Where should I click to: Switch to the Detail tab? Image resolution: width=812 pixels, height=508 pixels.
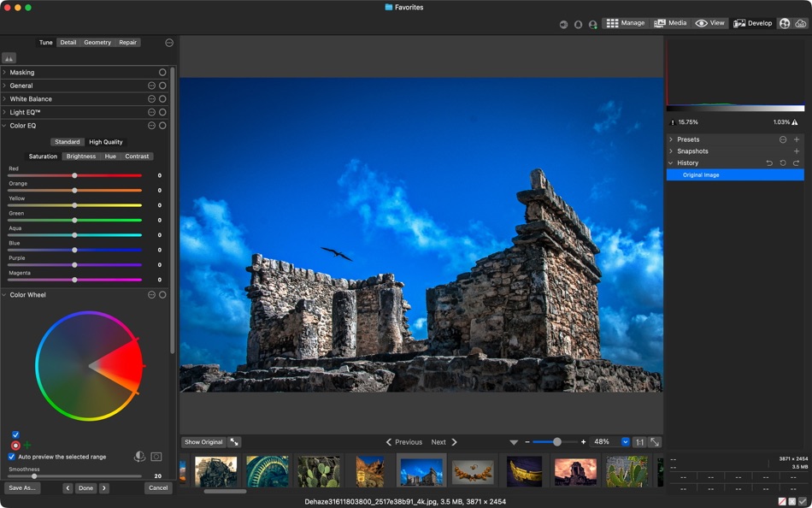pos(68,41)
